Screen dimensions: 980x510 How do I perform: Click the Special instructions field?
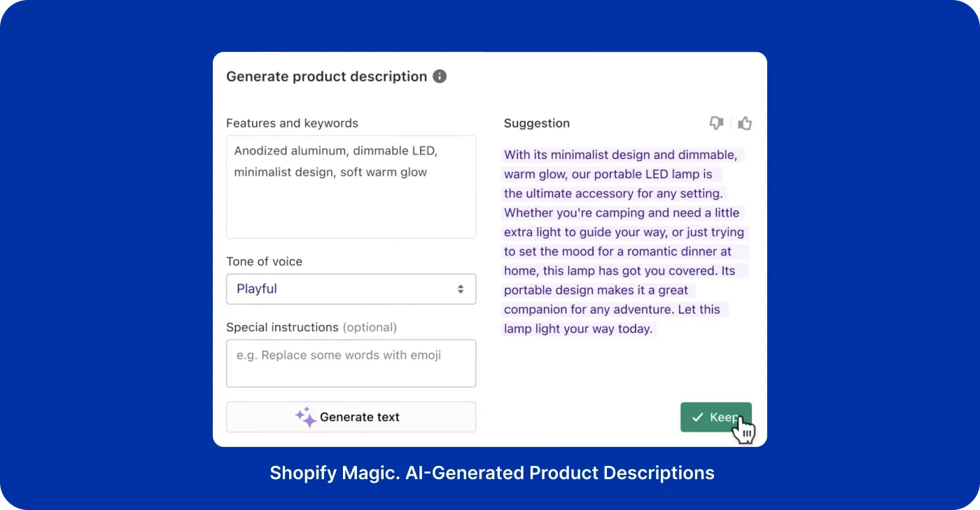click(x=351, y=363)
